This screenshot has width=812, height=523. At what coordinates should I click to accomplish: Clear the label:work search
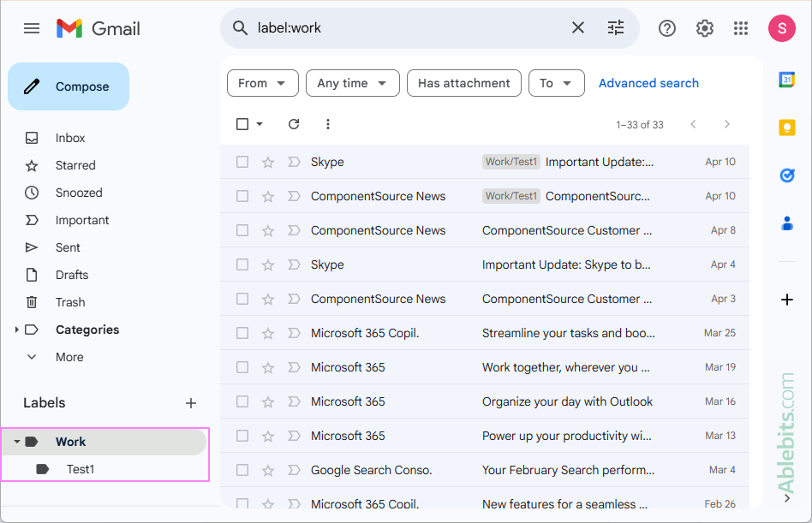click(x=578, y=27)
